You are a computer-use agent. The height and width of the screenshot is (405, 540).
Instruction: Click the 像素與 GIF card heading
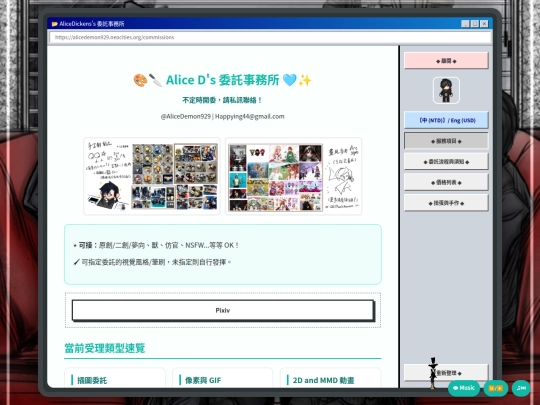click(x=203, y=380)
